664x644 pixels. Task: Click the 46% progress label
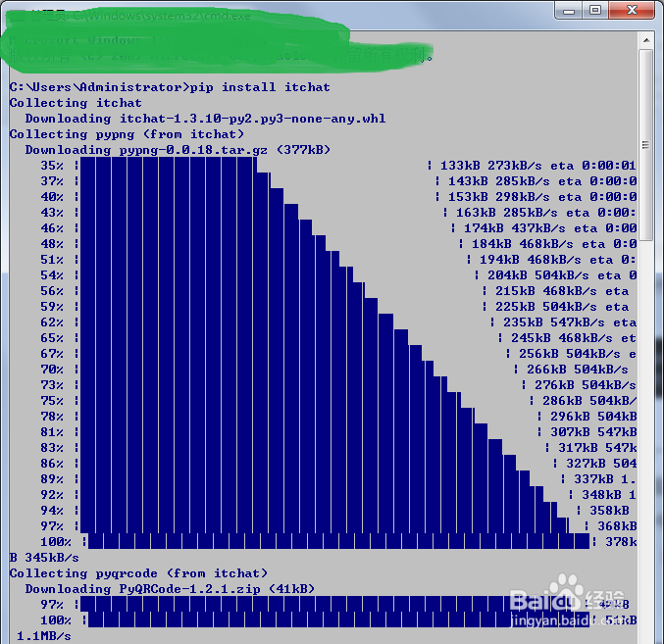pyautogui.click(x=52, y=228)
